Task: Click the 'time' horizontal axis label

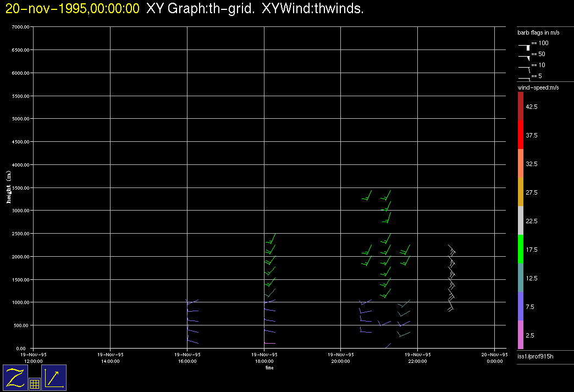Action: pos(269,368)
